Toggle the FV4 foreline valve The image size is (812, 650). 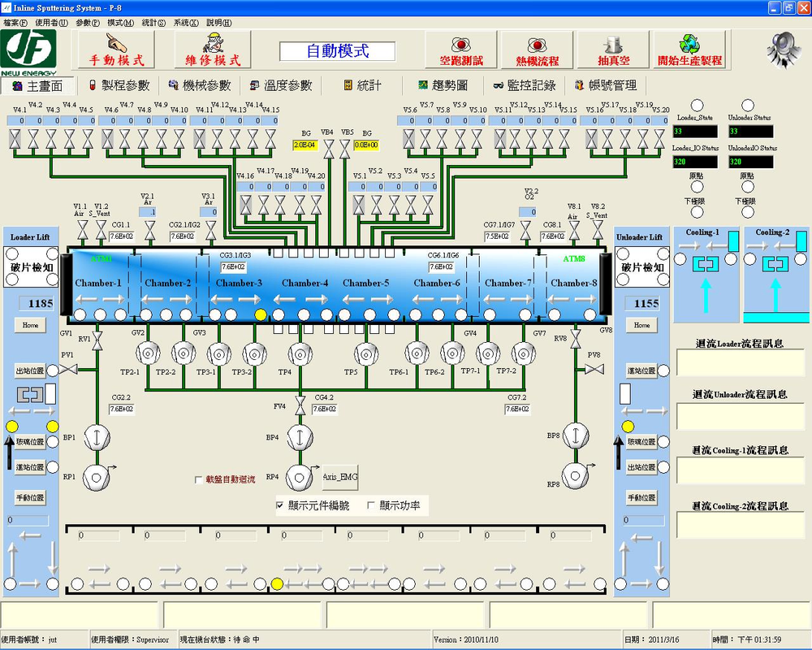tap(300, 405)
